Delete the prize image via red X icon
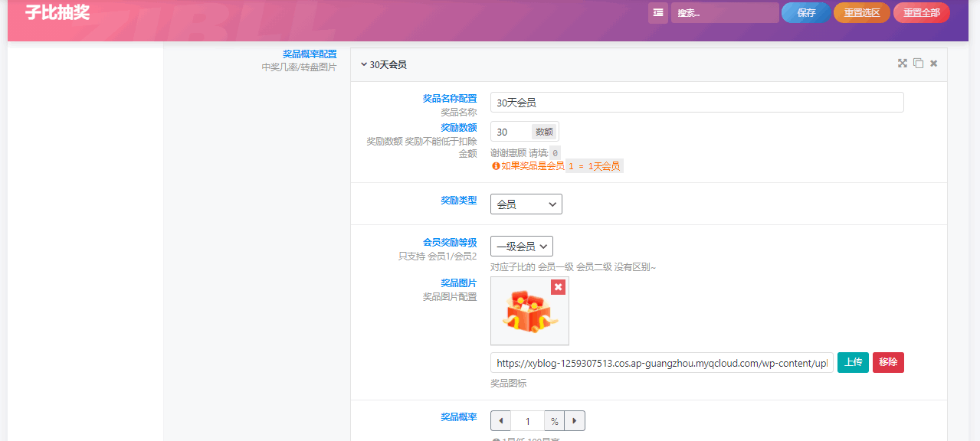980x441 pixels. pyautogui.click(x=558, y=287)
